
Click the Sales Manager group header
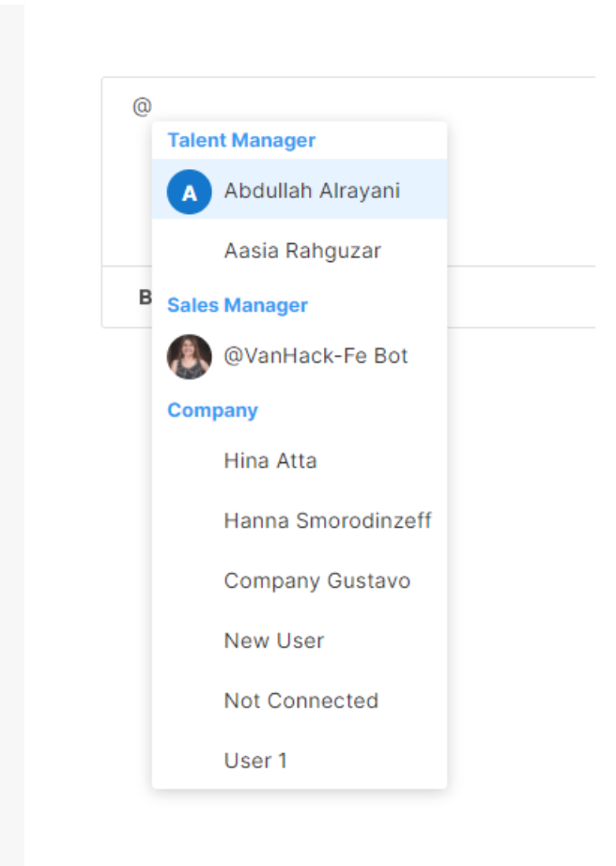click(238, 305)
